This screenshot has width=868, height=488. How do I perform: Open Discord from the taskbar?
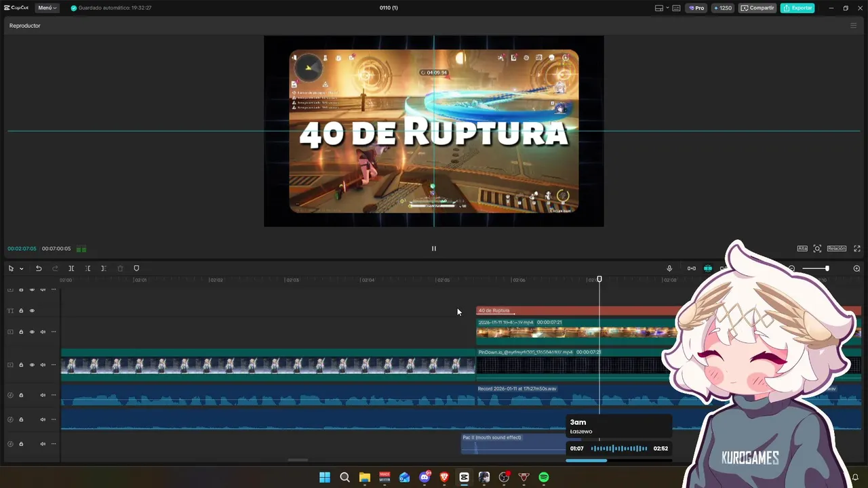(x=425, y=477)
